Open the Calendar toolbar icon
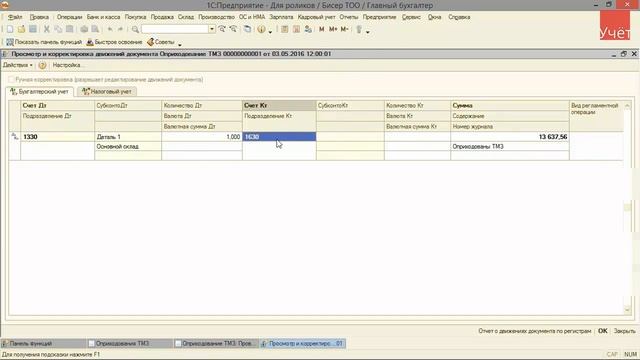This screenshot has width=640, height=360. (x=296, y=29)
